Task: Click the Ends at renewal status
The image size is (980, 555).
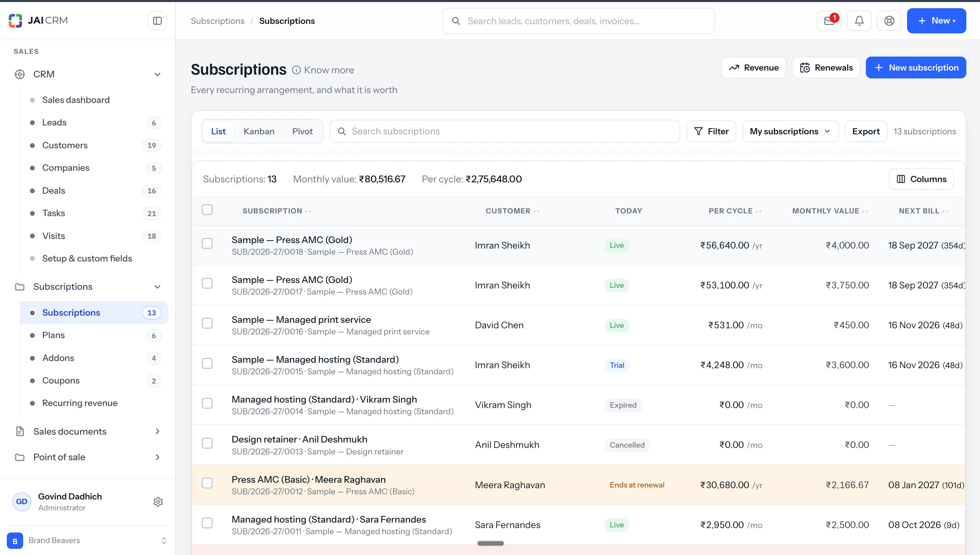Action: pos(637,485)
